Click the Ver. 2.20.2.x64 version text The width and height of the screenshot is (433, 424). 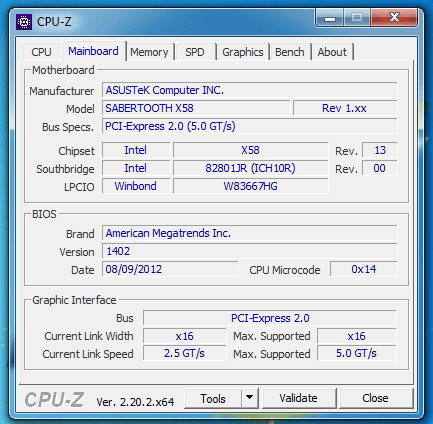tap(135, 402)
